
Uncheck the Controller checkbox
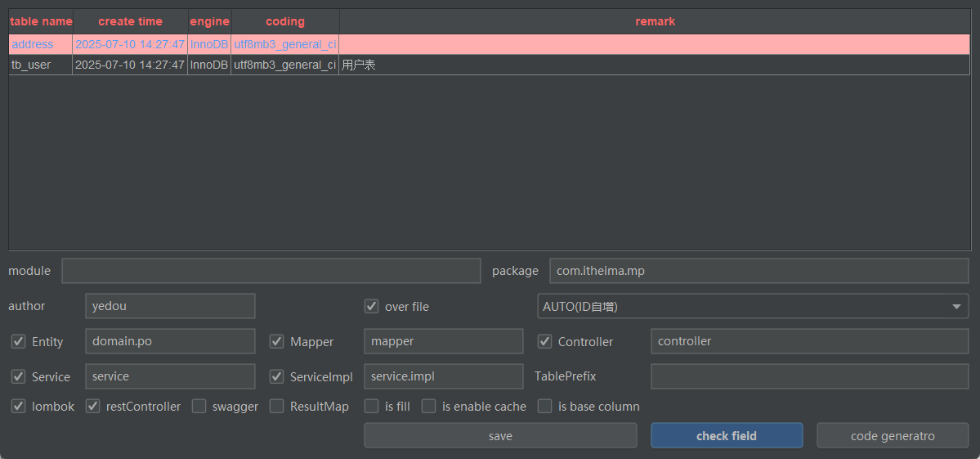(545, 341)
